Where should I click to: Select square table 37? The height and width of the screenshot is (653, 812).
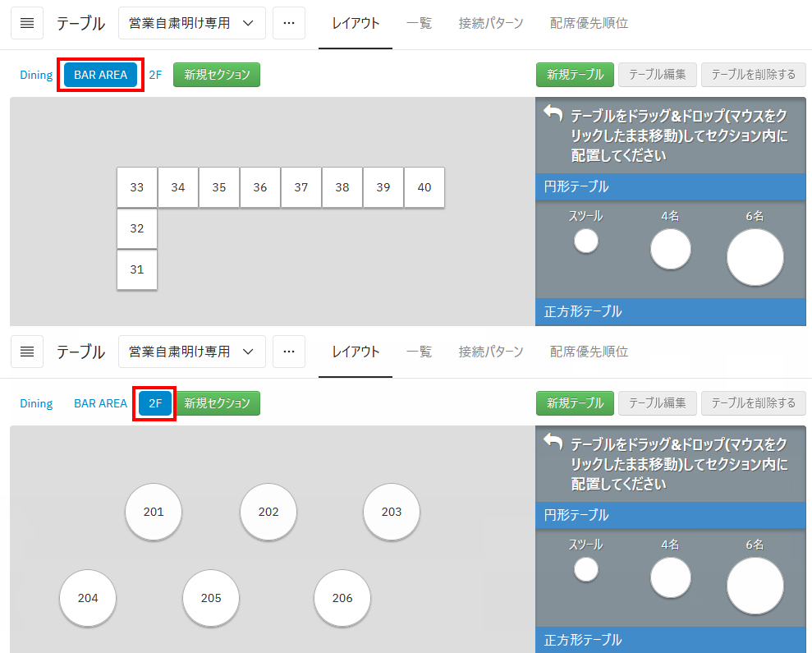click(x=301, y=187)
